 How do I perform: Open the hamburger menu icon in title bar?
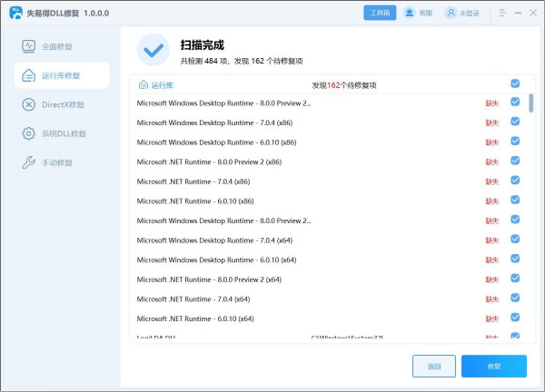click(502, 13)
